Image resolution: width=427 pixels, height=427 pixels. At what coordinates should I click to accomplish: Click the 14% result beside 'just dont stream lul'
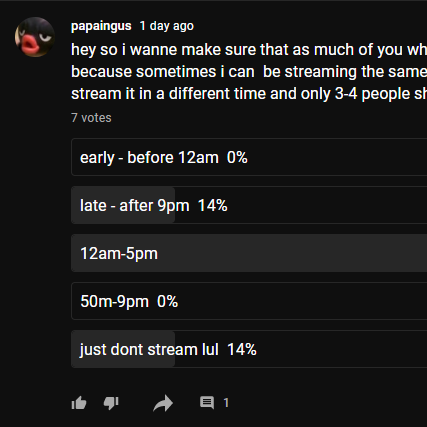pyautogui.click(x=242, y=349)
